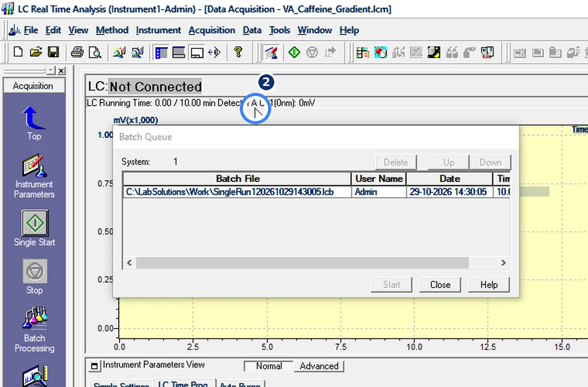Click the arrow-diamond toolbar icon
This screenshot has height=387, width=588.
214,53
